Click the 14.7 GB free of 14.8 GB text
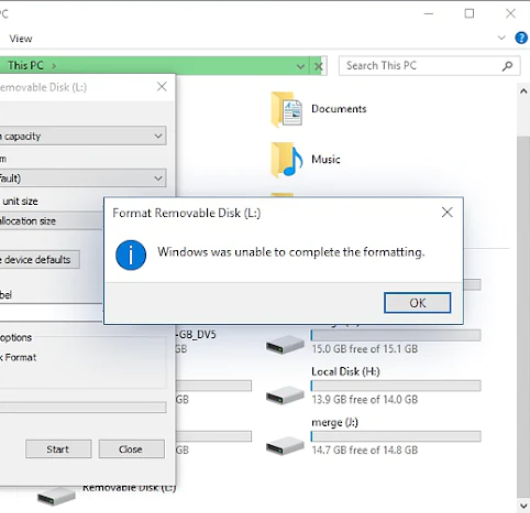The image size is (530, 513). (x=364, y=450)
